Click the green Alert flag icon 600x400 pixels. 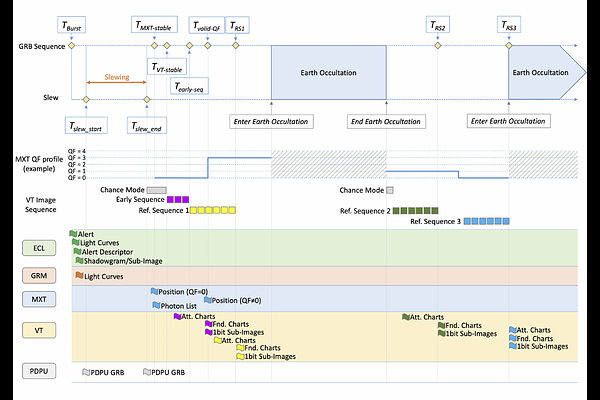tap(73, 234)
